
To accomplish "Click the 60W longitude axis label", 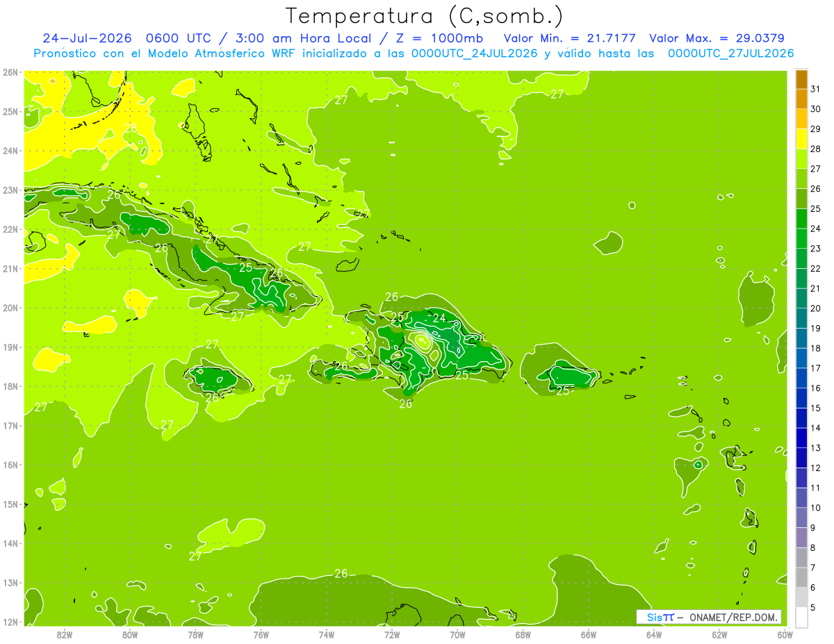I will [785, 634].
